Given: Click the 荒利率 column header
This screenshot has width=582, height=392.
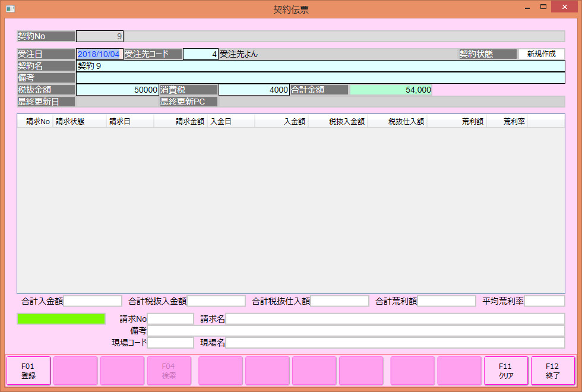Looking at the screenshot, I should pos(507,121).
